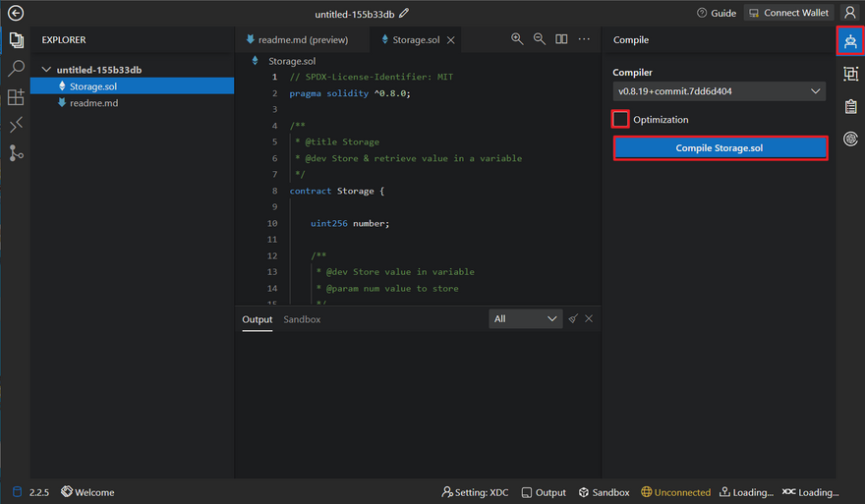The image size is (865, 504).
Task: Click Compile Storage.sol button
Action: 720,147
